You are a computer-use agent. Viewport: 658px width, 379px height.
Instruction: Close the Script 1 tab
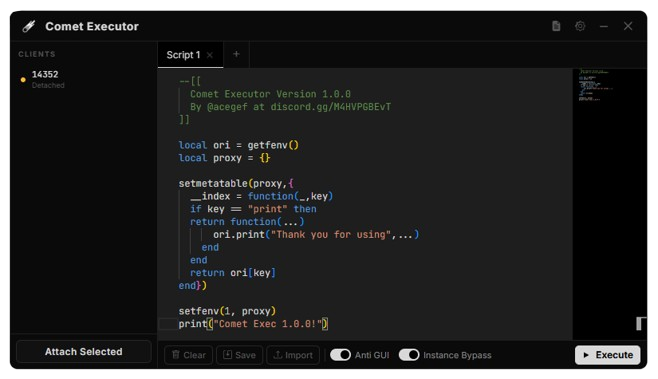(x=210, y=55)
